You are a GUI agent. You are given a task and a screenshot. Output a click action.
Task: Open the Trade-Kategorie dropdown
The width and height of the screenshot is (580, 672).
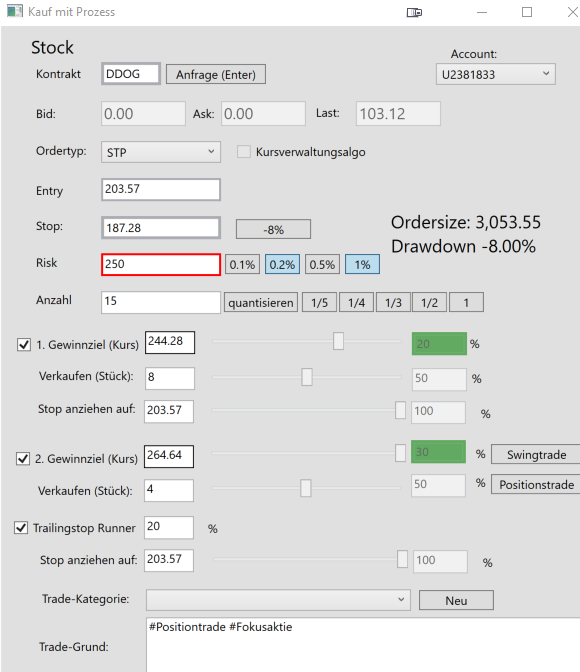278,600
